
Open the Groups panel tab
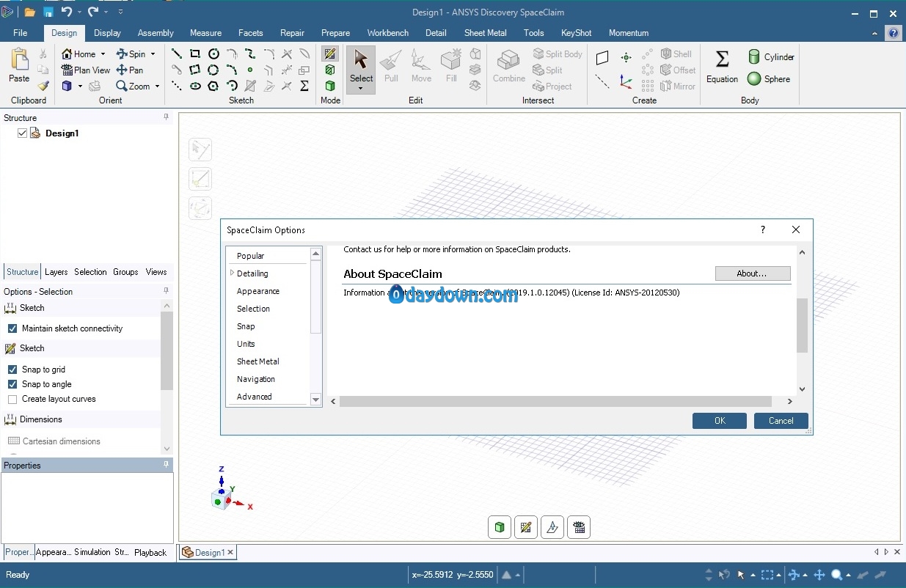(x=125, y=271)
